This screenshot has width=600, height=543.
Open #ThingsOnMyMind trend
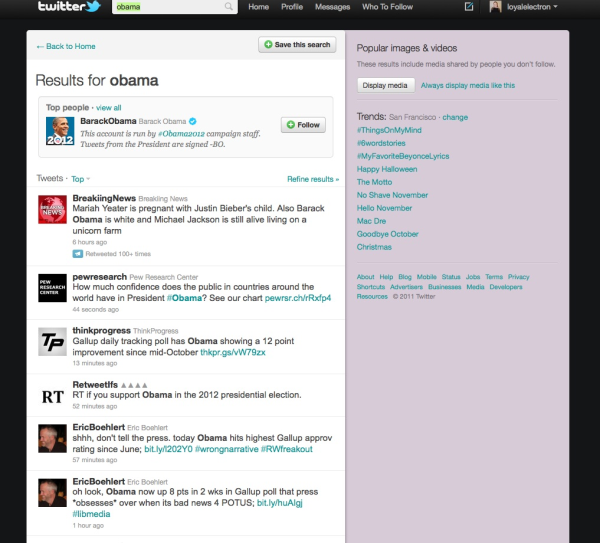point(389,130)
